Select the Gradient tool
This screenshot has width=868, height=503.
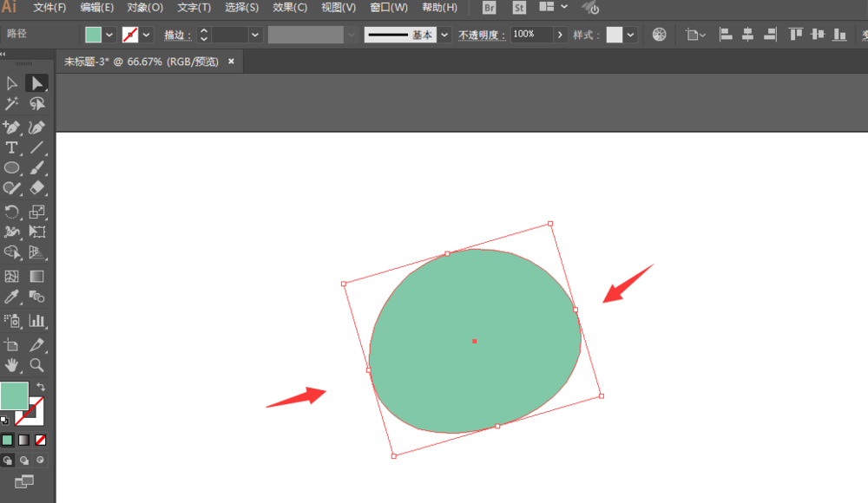coord(36,276)
